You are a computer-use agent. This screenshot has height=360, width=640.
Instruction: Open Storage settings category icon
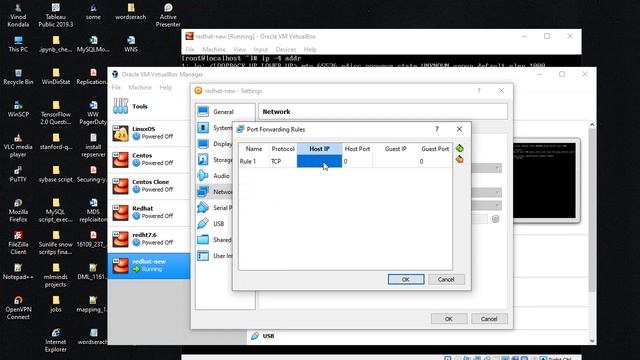tap(203, 160)
